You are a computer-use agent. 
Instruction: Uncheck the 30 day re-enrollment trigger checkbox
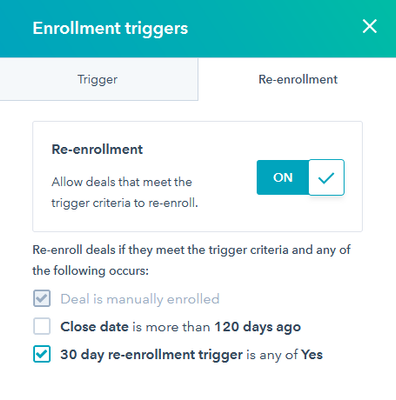pyautogui.click(x=42, y=354)
